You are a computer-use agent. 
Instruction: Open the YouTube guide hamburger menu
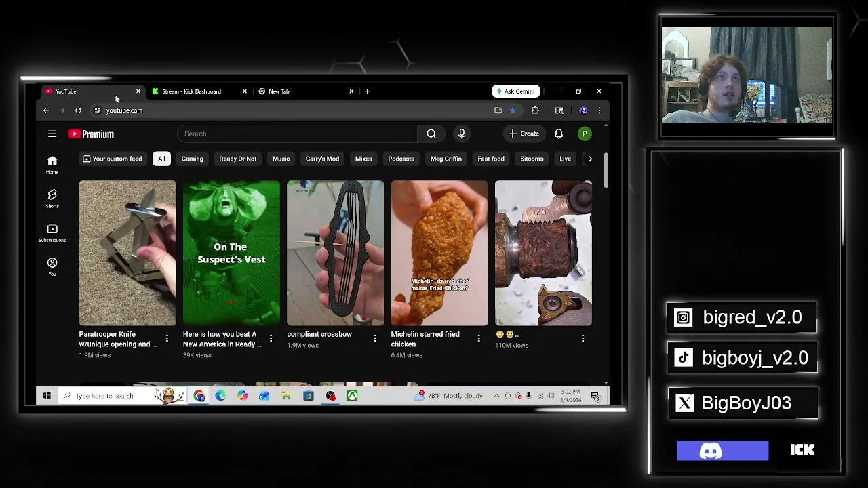(x=52, y=134)
